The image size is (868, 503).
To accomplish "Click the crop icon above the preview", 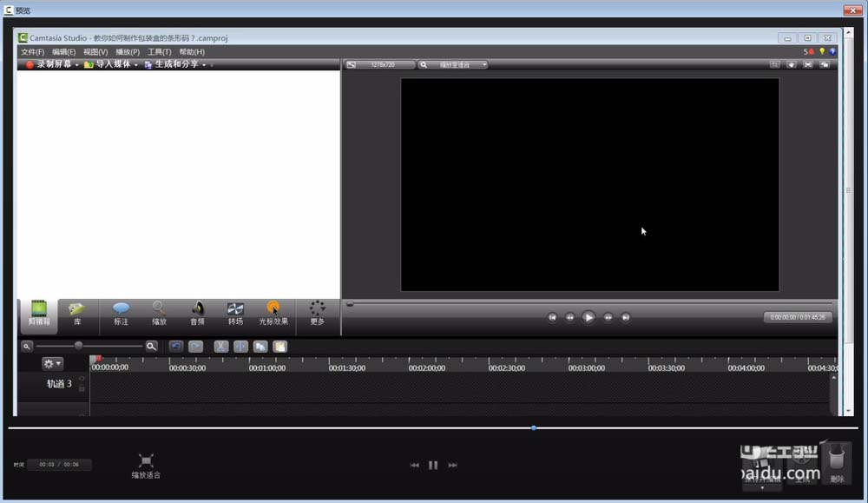I will 774,65.
